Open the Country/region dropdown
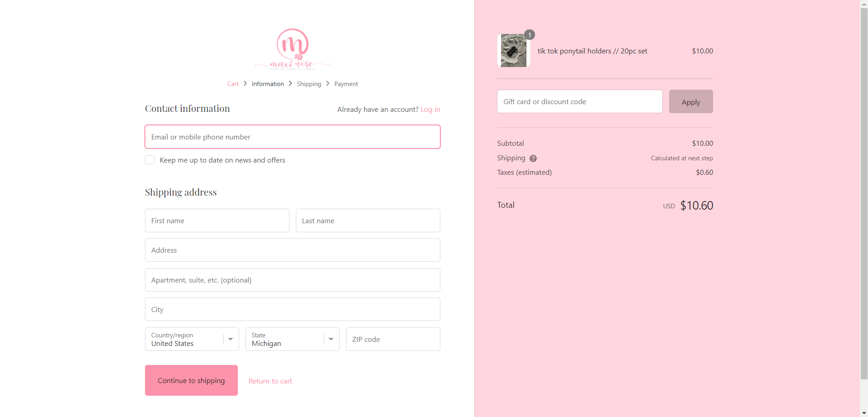Image resolution: width=868 pixels, height=417 pixels. (x=192, y=339)
